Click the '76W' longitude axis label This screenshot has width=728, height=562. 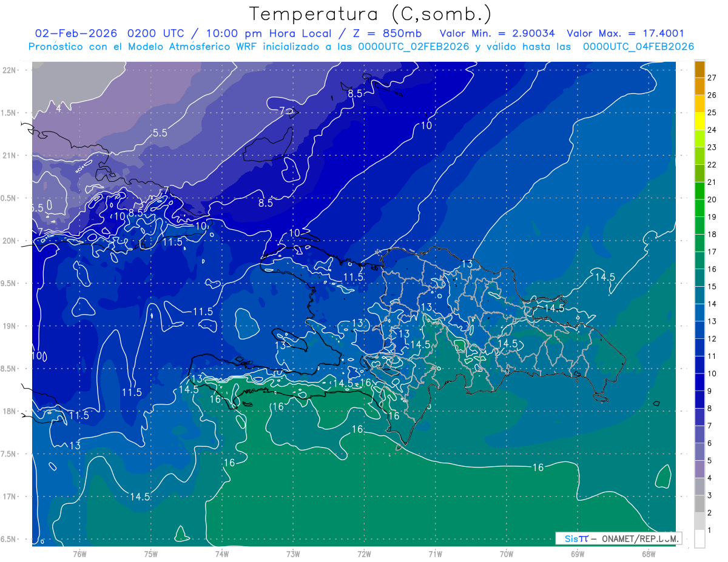point(79,554)
